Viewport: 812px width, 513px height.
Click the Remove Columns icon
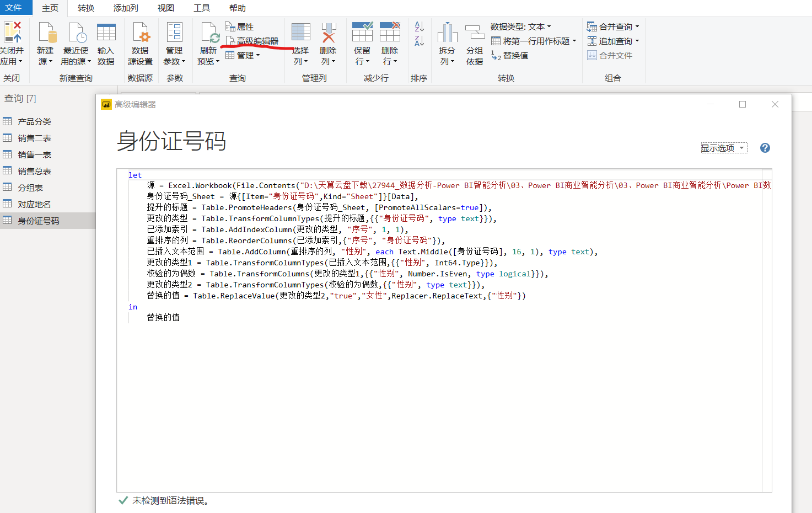click(x=329, y=32)
